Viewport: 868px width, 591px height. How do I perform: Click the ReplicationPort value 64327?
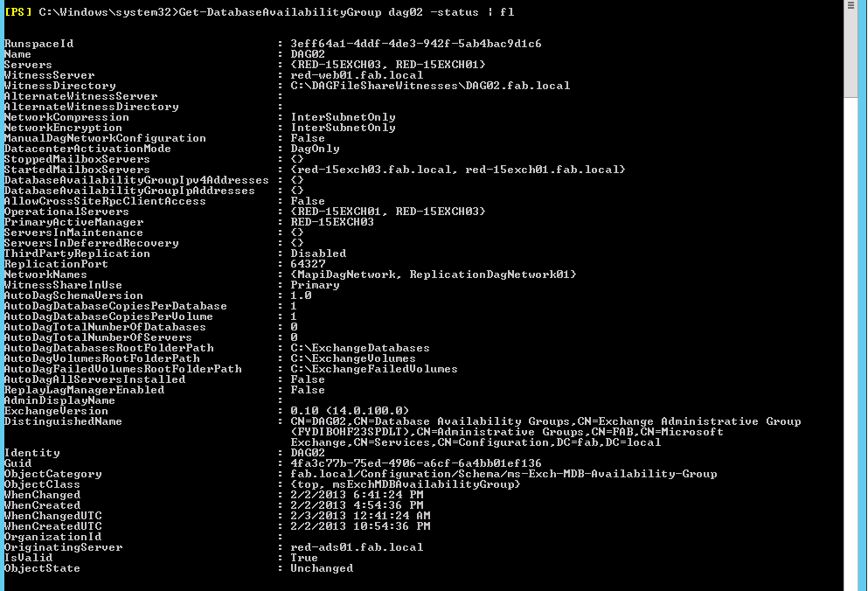click(x=308, y=264)
